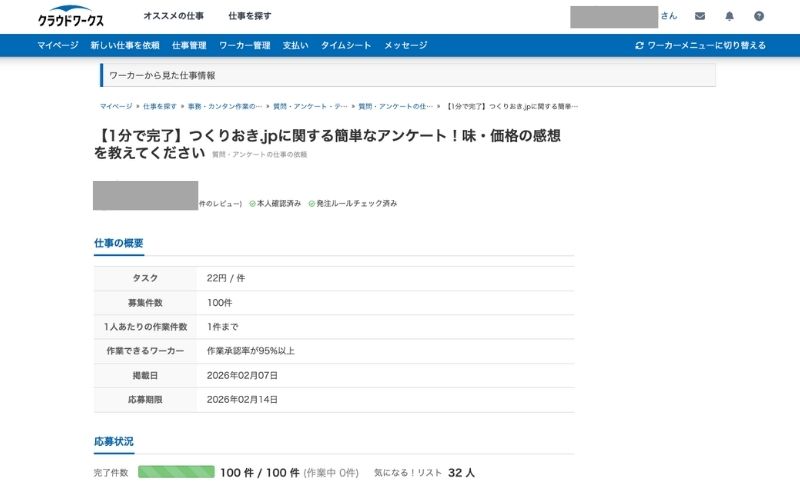Click the 1人あたりの作業件数 row label

145,327
